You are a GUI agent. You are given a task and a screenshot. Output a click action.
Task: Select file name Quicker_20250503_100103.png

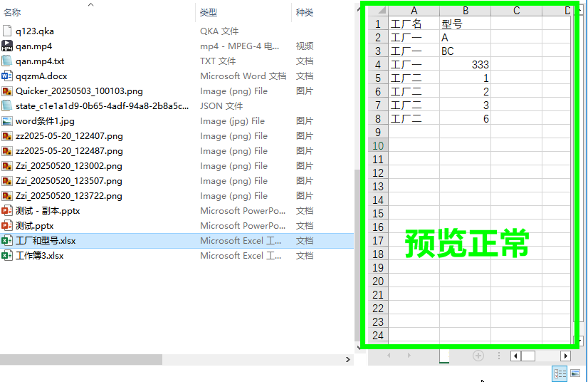coord(79,91)
